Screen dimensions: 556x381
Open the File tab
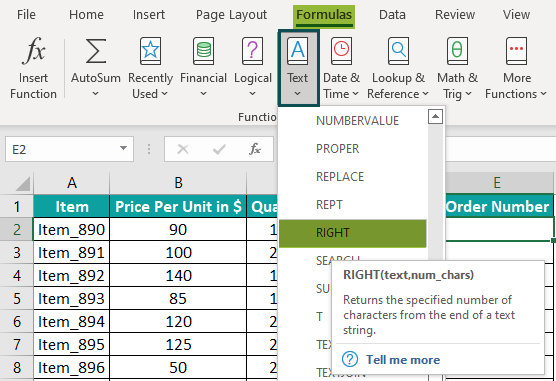(26, 15)
